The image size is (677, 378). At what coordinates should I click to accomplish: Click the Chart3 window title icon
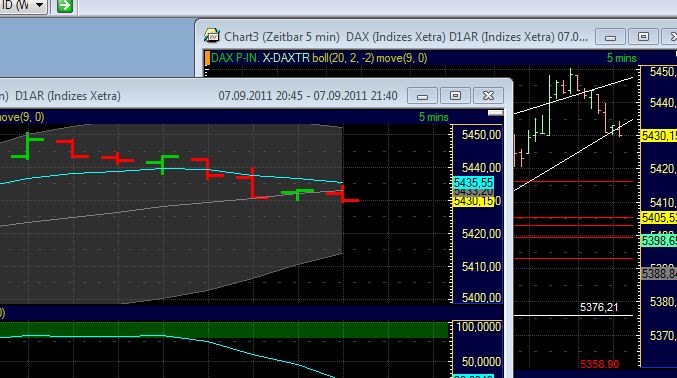pyautogui.click(x=212, y=36)
